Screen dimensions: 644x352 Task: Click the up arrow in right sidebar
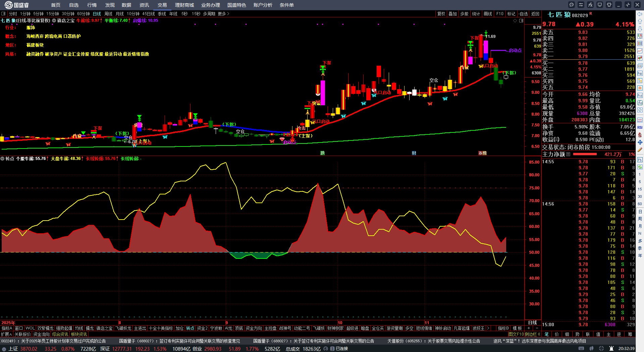coord(640,21)
